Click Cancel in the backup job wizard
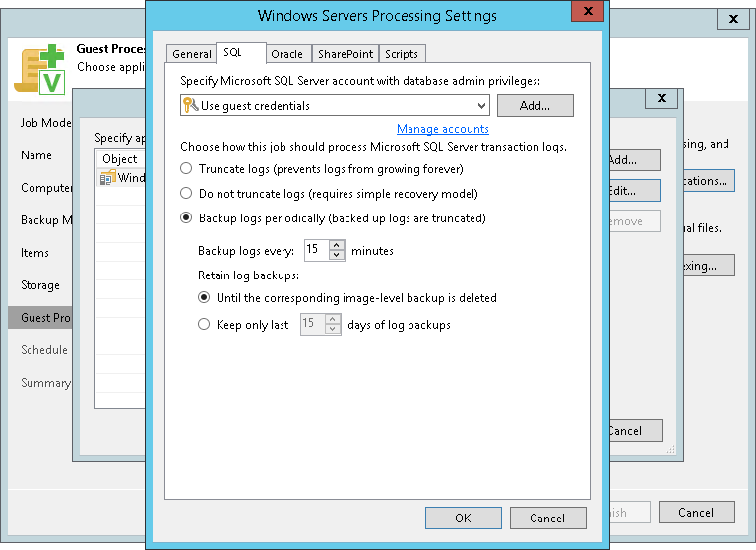The width and height of the screenshot is (756, 550). click(697, 513)
